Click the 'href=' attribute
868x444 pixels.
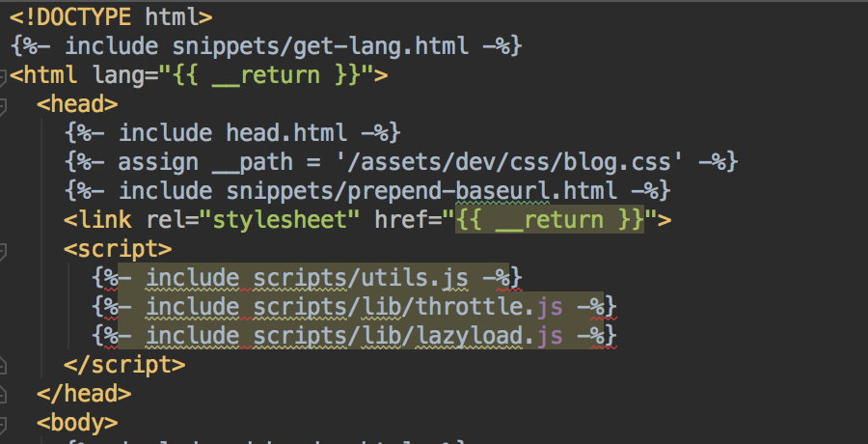click(x=408, y=219)
